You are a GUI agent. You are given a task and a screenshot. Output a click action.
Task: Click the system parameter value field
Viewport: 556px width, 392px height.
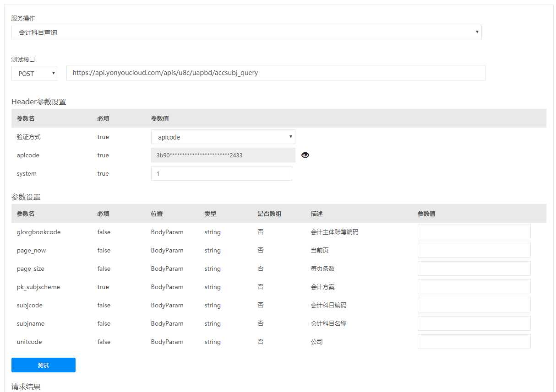tap(221, 173)
